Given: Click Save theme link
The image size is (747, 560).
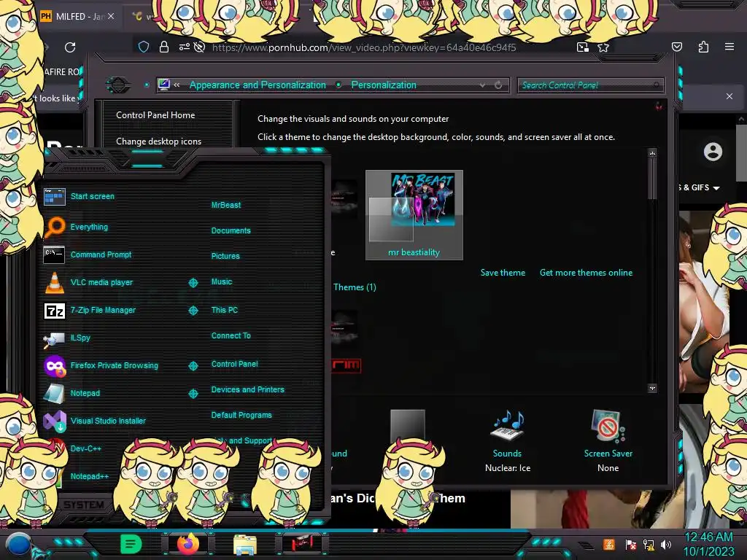Looking at the screenshot, I should coord(503,273).
